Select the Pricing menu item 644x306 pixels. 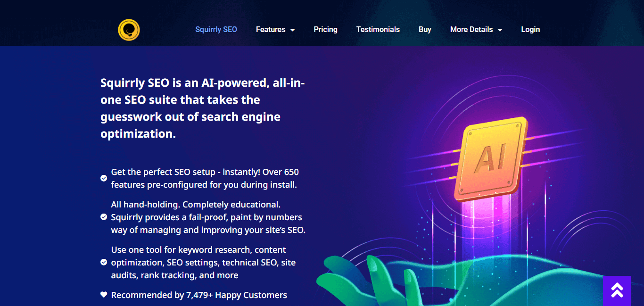(325, 29)
